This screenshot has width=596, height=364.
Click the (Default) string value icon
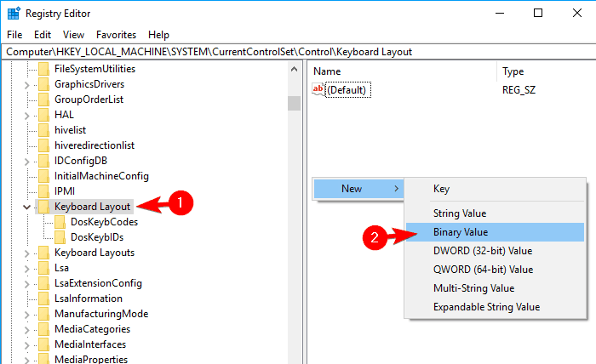point(318,89)
